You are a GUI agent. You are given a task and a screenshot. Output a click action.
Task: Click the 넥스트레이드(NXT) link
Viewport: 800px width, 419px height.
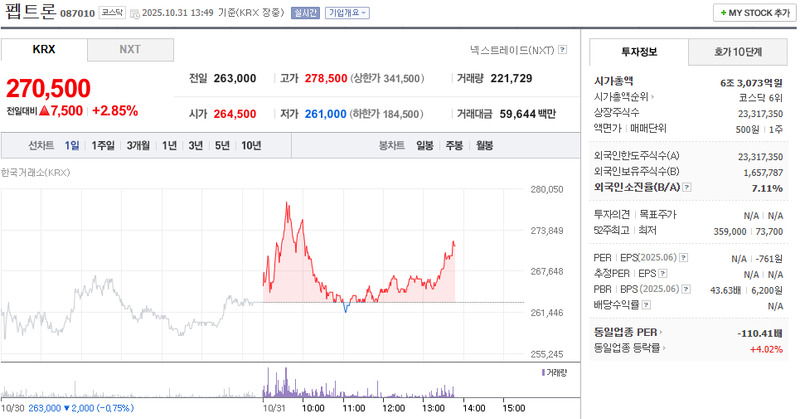512,50
